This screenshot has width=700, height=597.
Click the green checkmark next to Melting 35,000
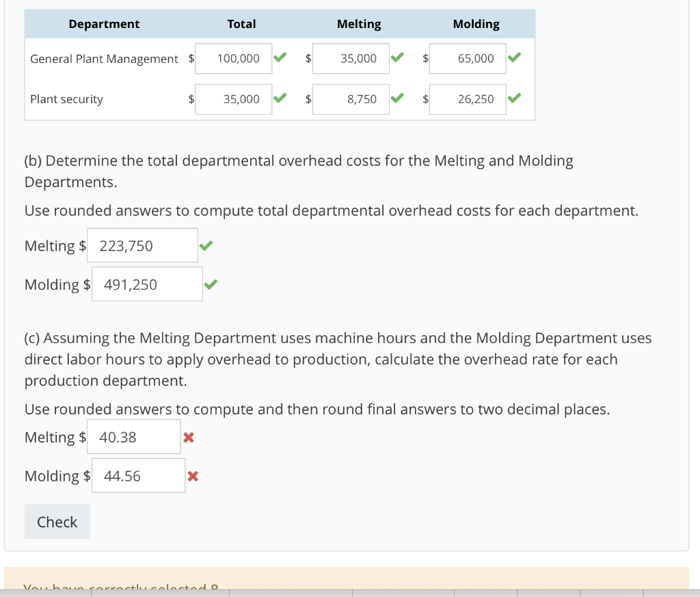pos(397,58)
